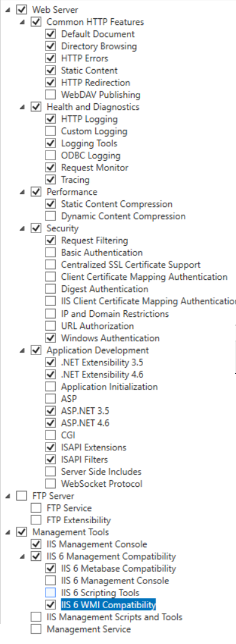236x644 pixels.
Task: Enable FTP Extensibility checkbox
Action: 36,520
